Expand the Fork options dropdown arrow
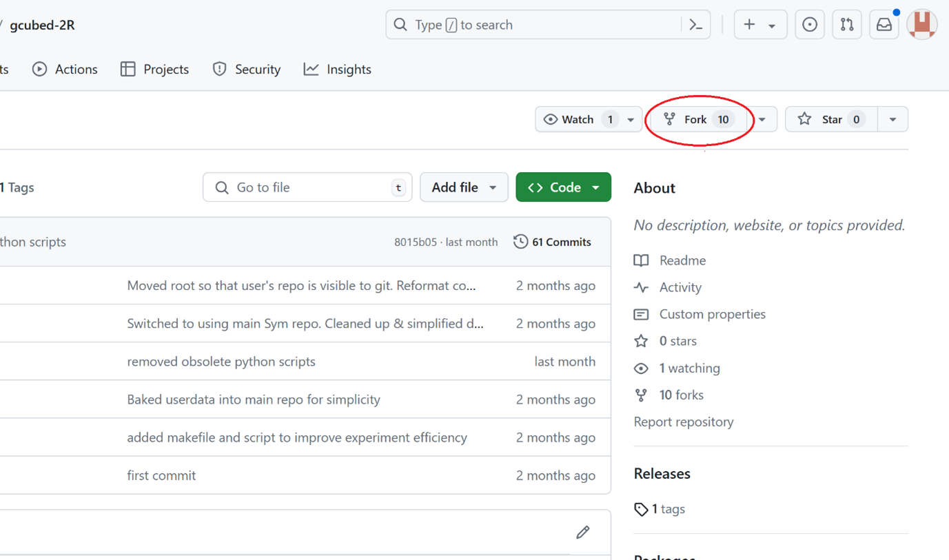Screen dimensions: 949x560 762,120
